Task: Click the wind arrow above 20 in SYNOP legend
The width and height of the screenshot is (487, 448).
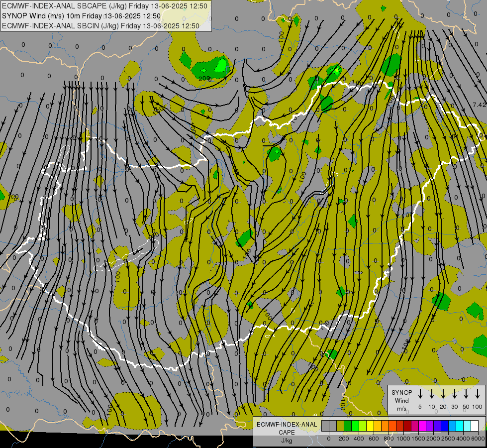Action: point(443,393)
